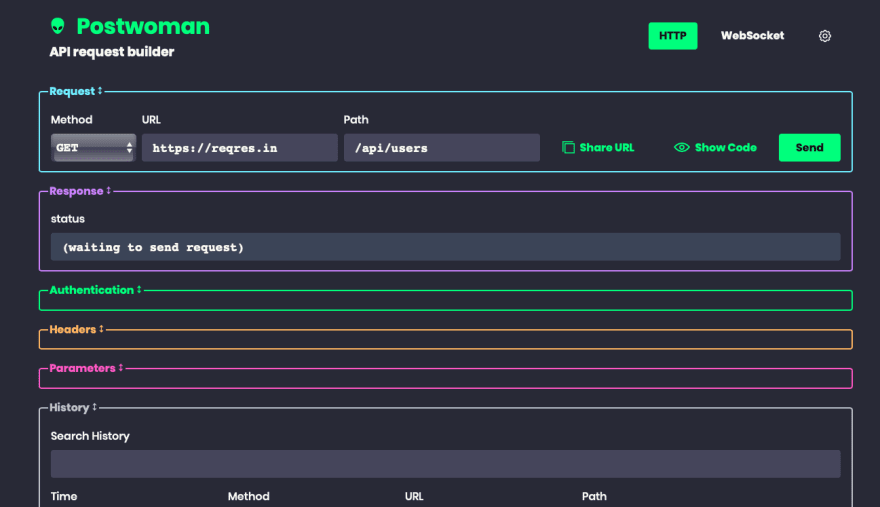Click the Show Code label
This screenshot has width=880, height=507.
point(726,148)
